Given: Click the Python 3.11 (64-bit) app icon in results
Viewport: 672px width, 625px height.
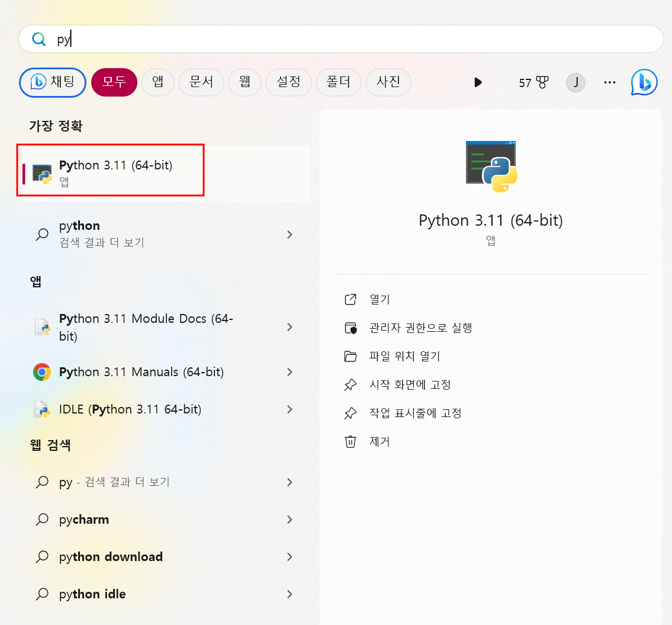Looking at the screenshot, I should (x=42, y=174).
